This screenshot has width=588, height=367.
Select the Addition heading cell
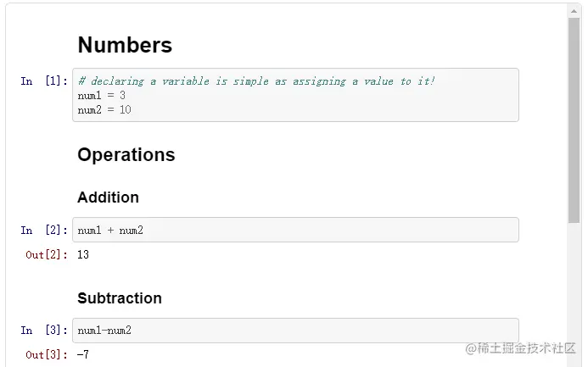click(x=108, y=197)
